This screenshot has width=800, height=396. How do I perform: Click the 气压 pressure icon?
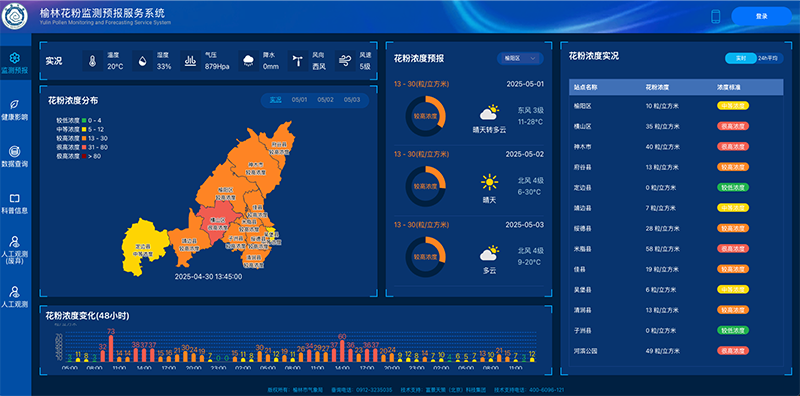coord(190,61)
